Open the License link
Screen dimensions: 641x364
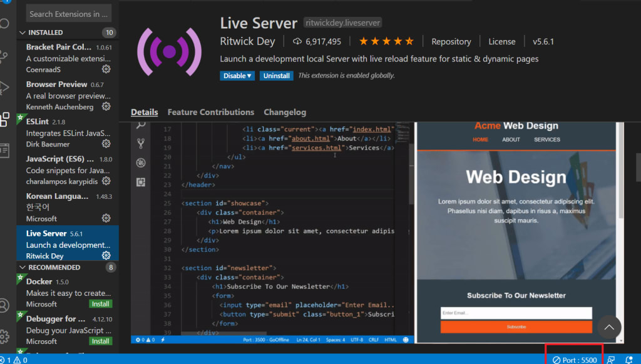(x=501, y=41)
